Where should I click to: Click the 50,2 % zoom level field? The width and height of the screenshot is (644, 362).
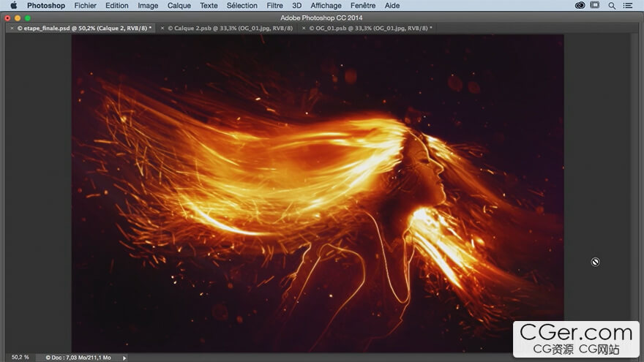point(20,358)
